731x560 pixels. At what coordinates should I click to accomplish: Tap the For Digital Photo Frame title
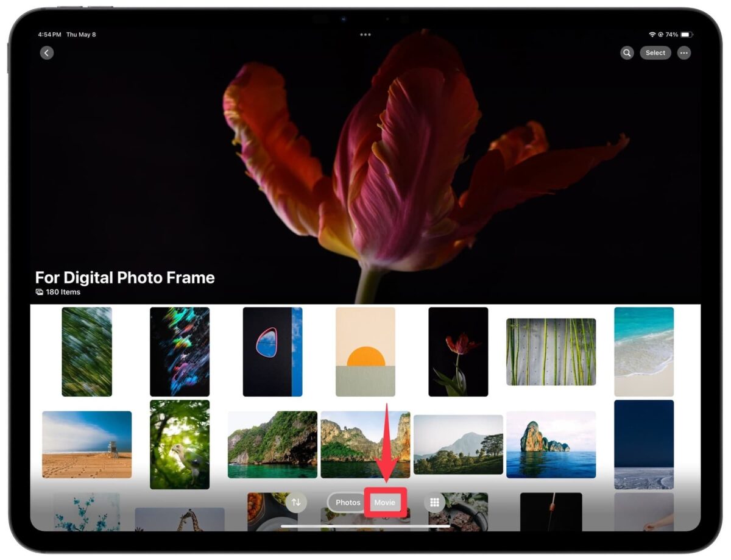click(x=125, y=278)
